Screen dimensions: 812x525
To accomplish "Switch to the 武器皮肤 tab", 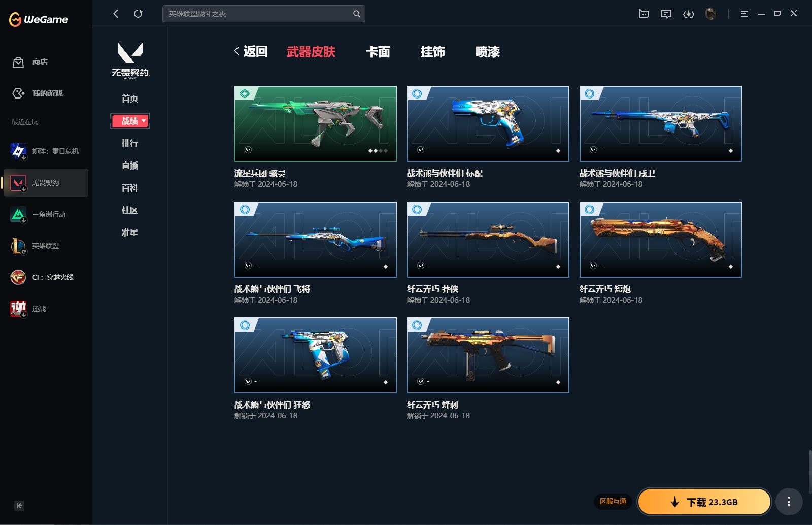I will pos(311,52).
